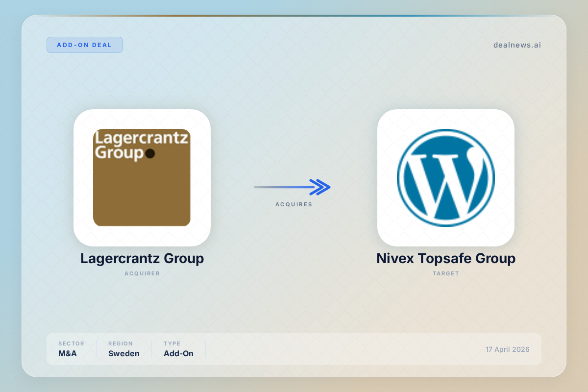Select the ADD-ON DEAL badge
This screenshot has height=392, width=588.
(x=84, y=45)
